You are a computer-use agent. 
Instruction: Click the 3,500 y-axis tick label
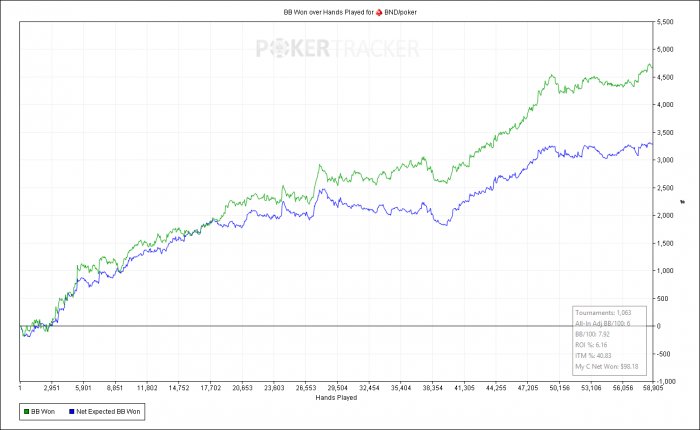pos(665,133)
